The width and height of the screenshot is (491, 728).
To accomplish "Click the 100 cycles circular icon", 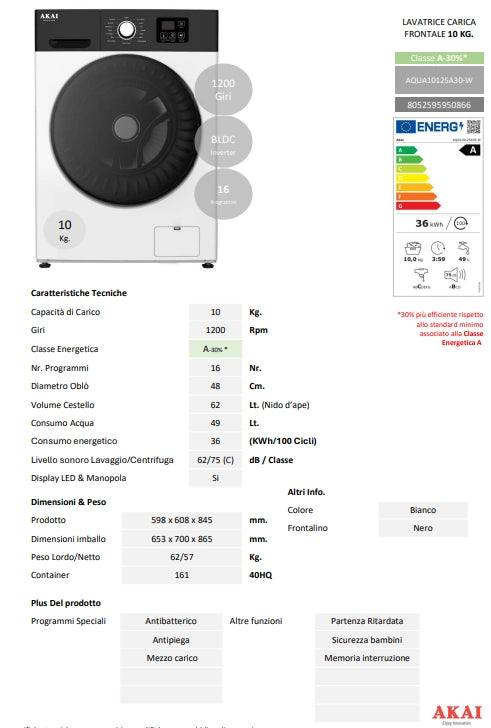I will click(460, 223).
